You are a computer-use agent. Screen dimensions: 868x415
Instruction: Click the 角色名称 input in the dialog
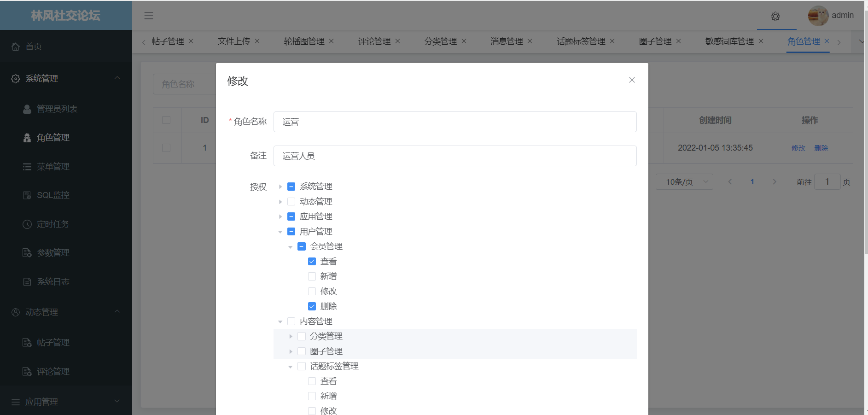[x=455, y=122]
